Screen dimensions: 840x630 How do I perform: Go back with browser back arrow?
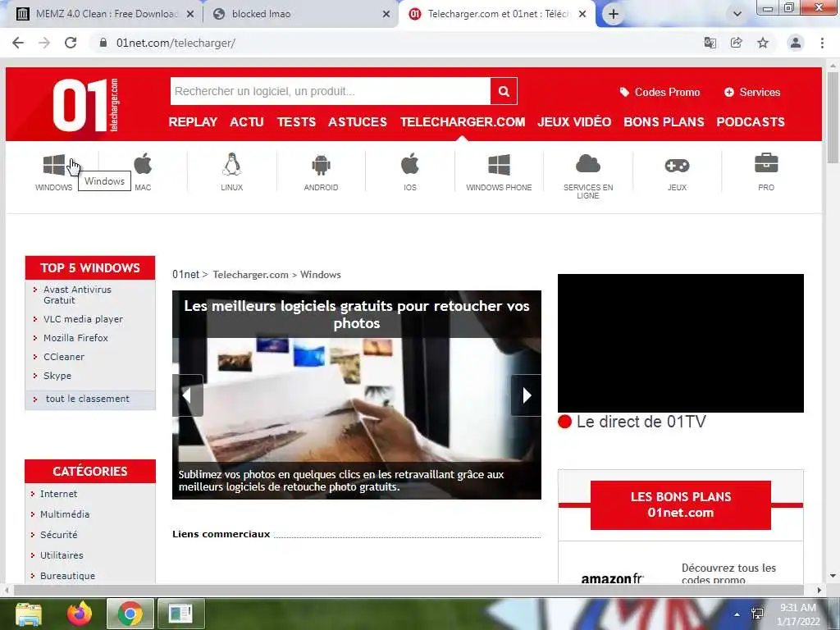click(x=18, y=43)
